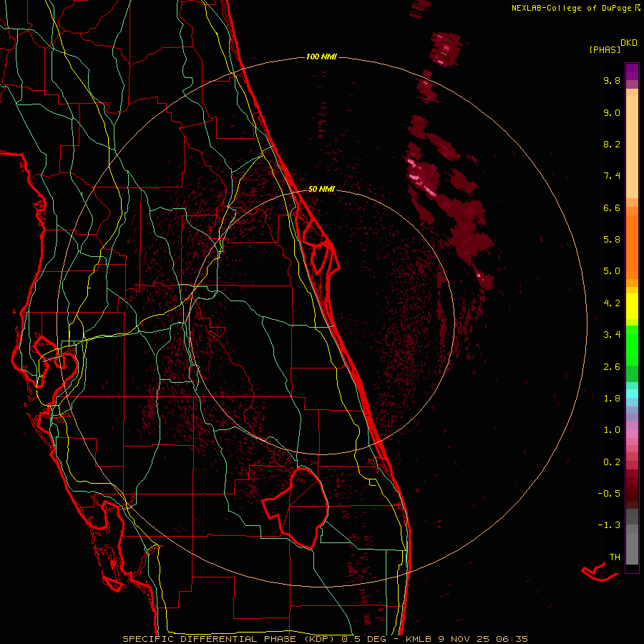Select the 2.6 scale value
Viewport: 644px width, 644px height.
pyautogui.click(x=612, y=367)
